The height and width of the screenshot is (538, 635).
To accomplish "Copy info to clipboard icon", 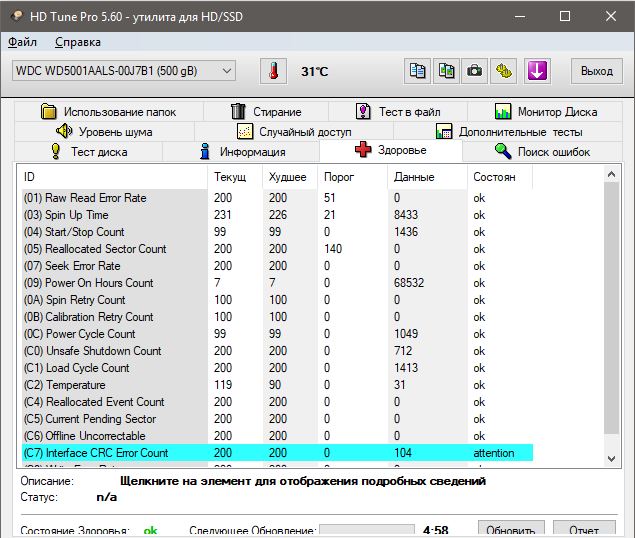I will coord(417,71).
